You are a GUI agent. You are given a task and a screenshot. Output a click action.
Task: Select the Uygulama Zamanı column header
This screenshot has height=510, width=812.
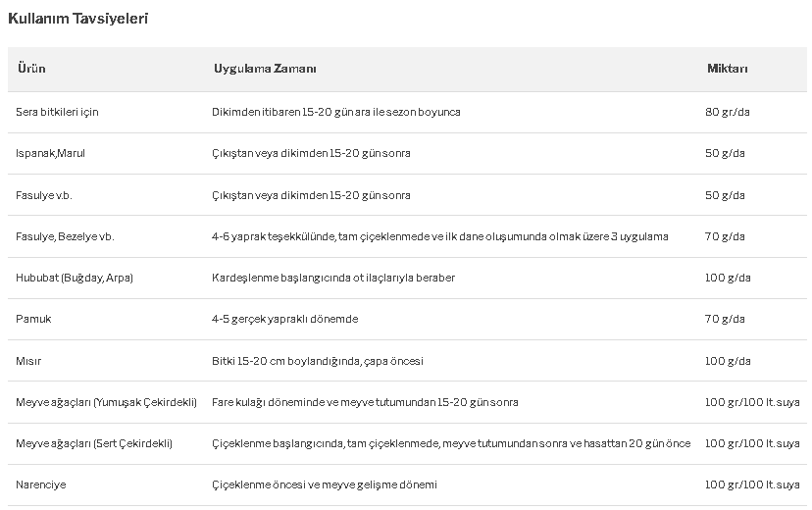[x=265, y=69]
